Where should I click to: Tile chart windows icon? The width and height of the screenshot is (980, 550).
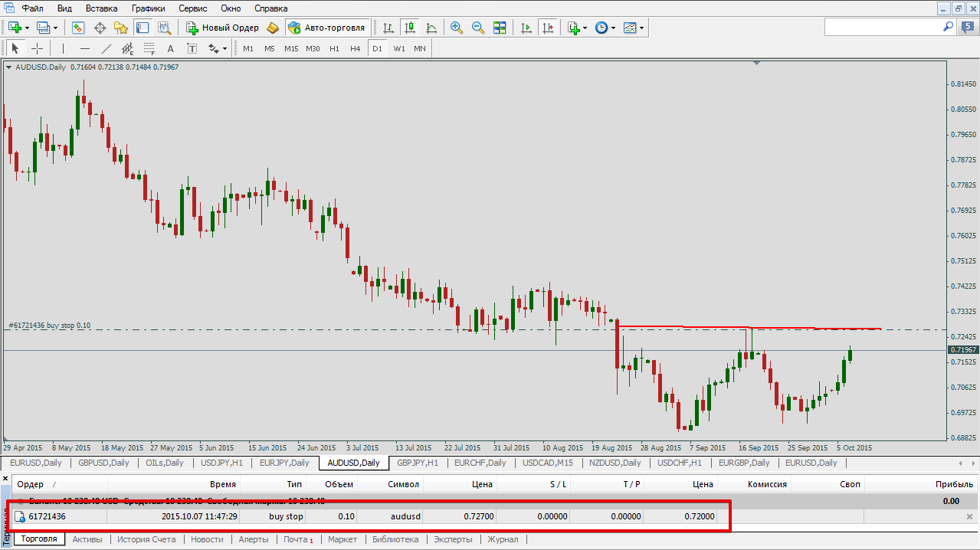pos(500,28)
